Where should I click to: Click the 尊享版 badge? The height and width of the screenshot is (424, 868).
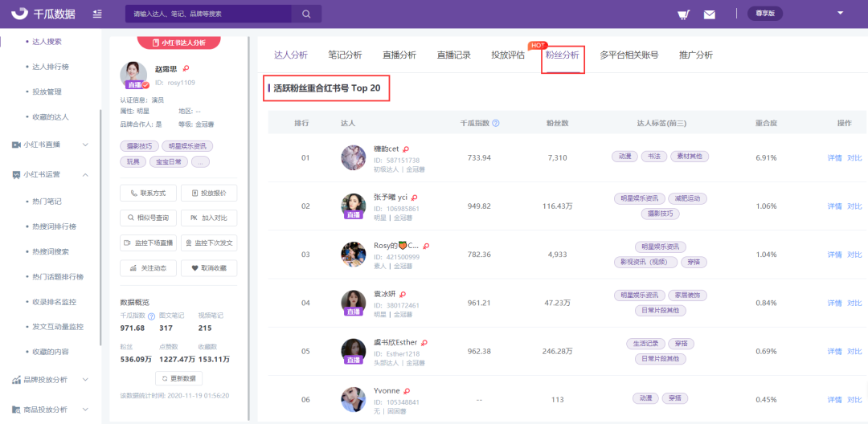point(765,14)
